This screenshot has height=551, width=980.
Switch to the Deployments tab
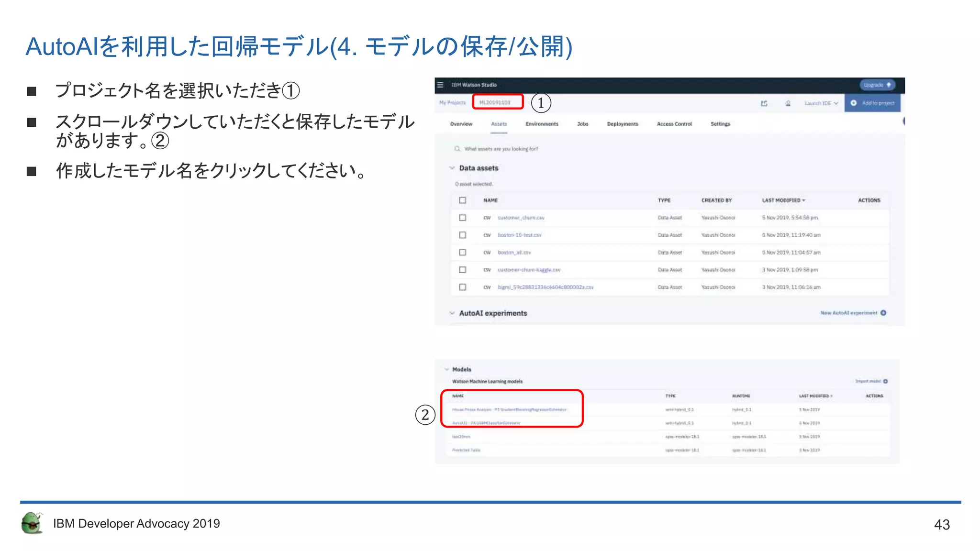[623, 124]
